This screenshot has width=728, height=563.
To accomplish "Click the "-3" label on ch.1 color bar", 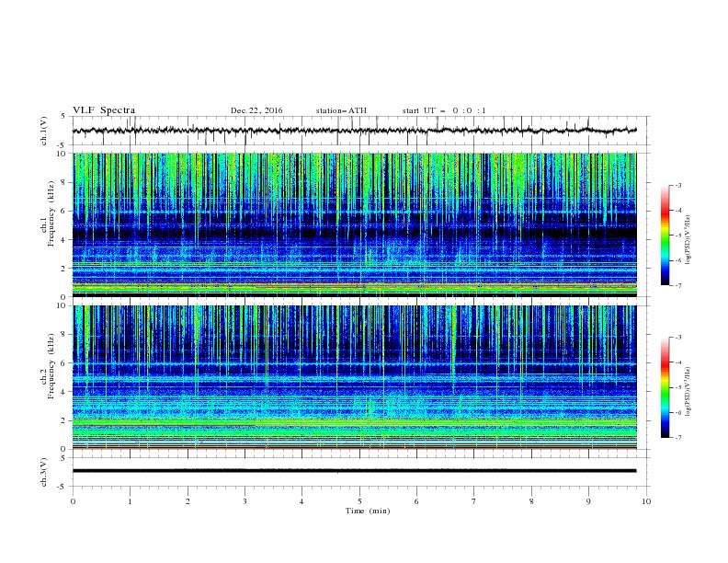I will click(677, 185).
